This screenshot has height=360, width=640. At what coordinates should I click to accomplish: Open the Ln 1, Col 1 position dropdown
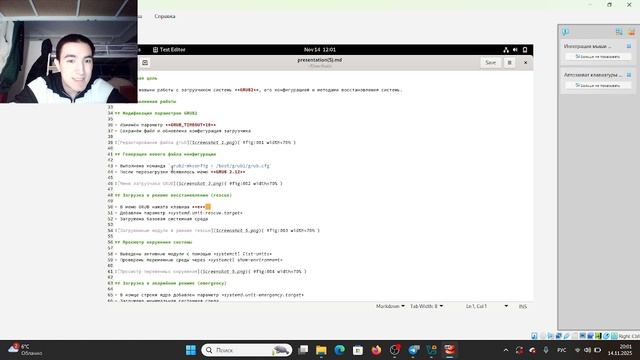pyautogui.click(x=487, y=306)
